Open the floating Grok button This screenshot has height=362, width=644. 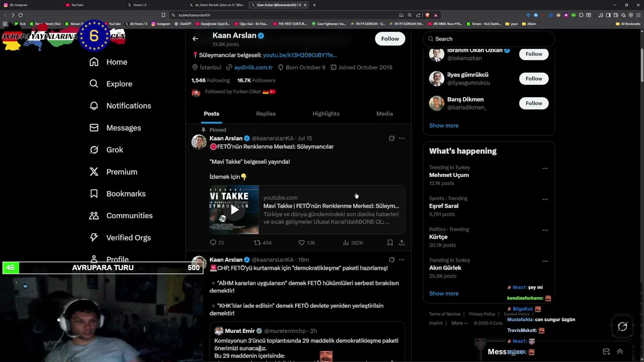pyautogui.click(x=622, y=327)
